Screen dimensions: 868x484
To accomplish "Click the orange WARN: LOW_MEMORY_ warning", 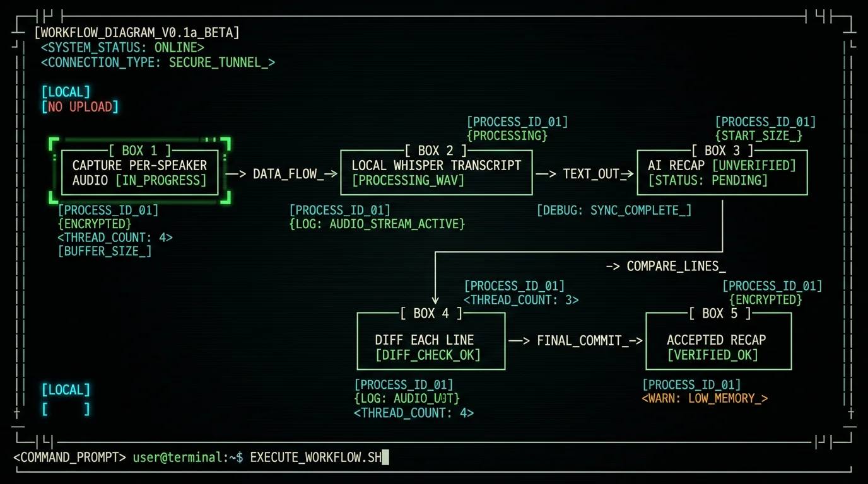I will tap(705, 398).
